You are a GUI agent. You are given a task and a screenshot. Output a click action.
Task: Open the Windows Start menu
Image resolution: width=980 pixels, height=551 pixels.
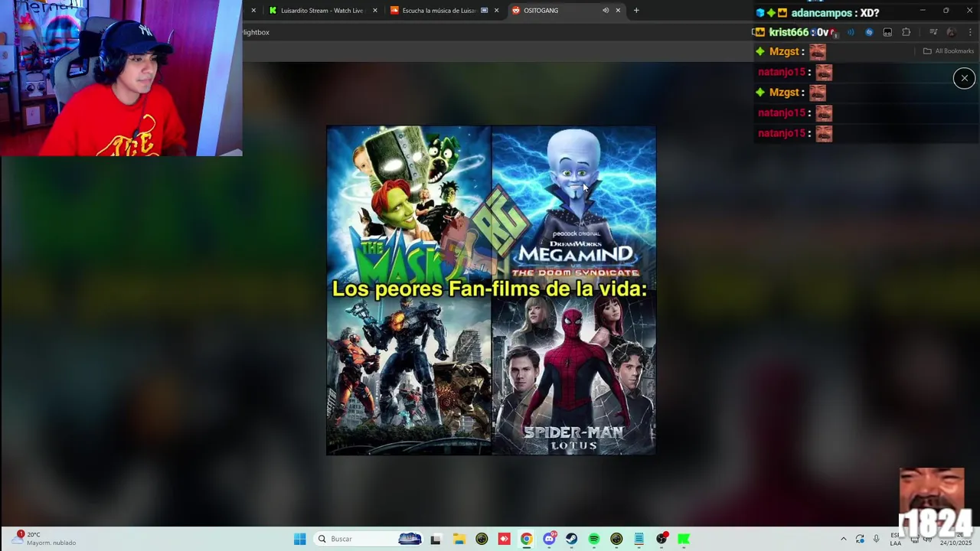click(x=299, y=539)
